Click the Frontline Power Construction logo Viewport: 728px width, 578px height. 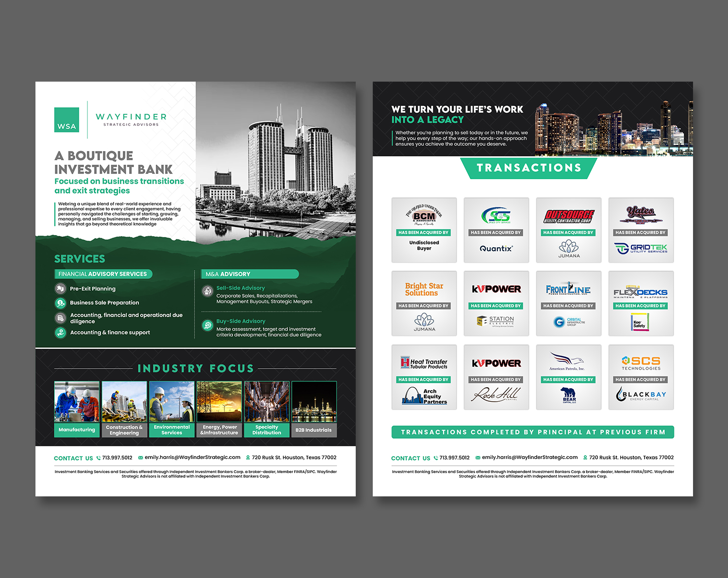pyautogui.click(x=568, y=289)
